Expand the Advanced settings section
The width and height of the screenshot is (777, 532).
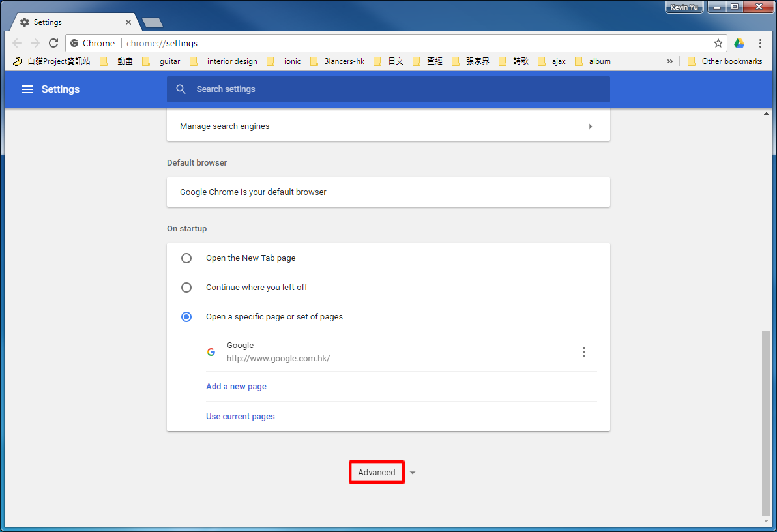[x=377, y=472]
